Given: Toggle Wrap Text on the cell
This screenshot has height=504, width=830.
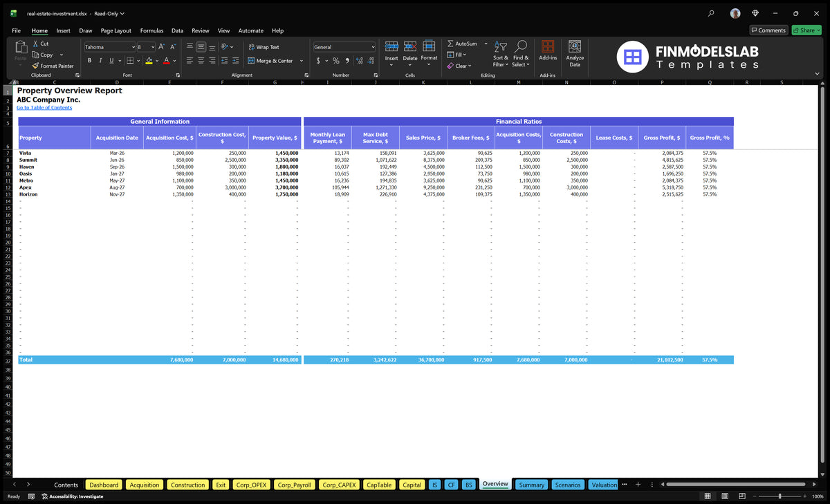Looking at the screenshot, I should [x=264, y=47].
